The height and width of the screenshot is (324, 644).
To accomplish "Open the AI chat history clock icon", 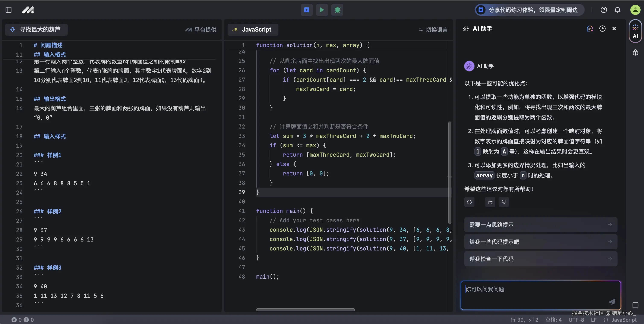I will click(x=602, y=29).
